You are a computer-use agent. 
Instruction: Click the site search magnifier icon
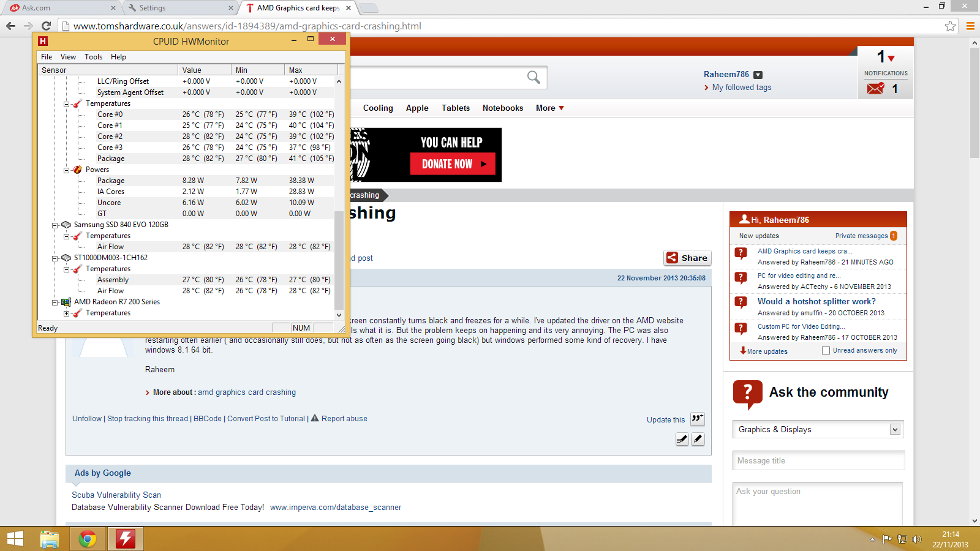pos(533,77)
